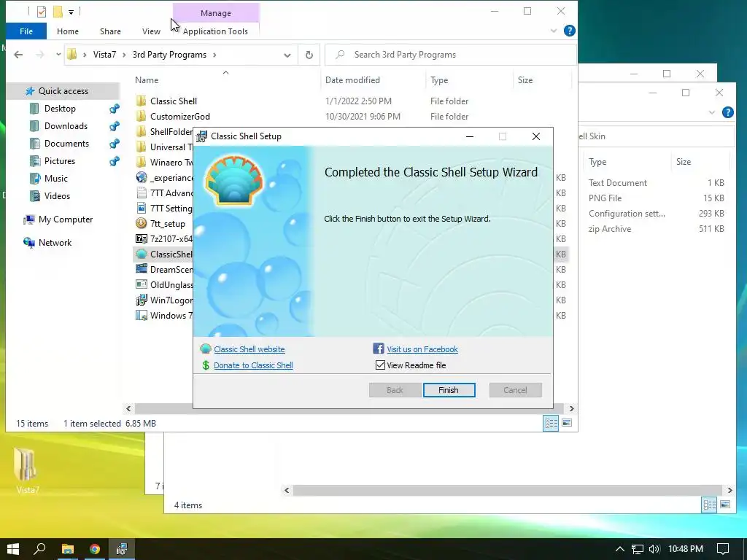This screenshot has width=747, height=560.
Task: Toggle the pin icon next to Pictures
Action: (115, 161)
